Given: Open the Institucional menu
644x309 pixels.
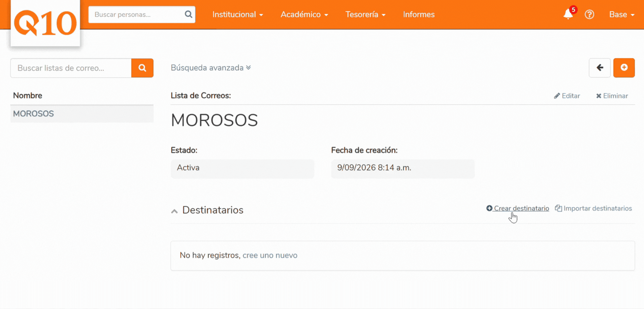Looking at the screenshot, I should (x=238, y=15).
